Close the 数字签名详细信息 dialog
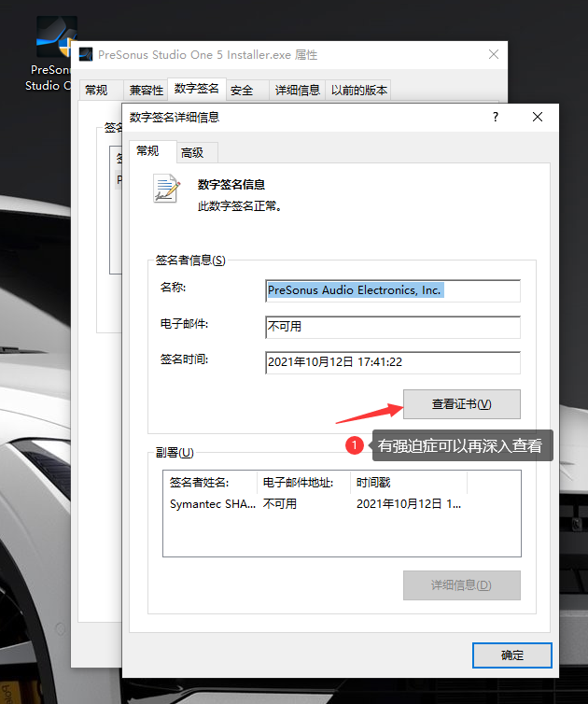Screen dimensions: 588x704 538,118
